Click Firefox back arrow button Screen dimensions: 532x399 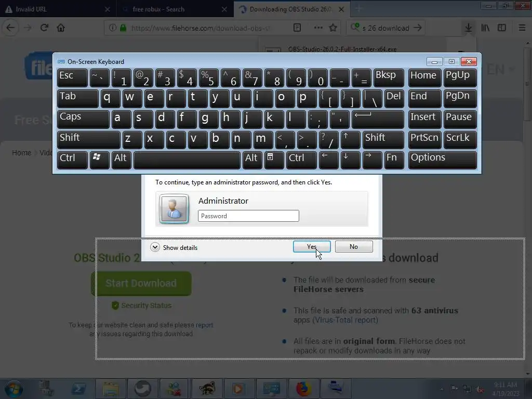point(10,28)
